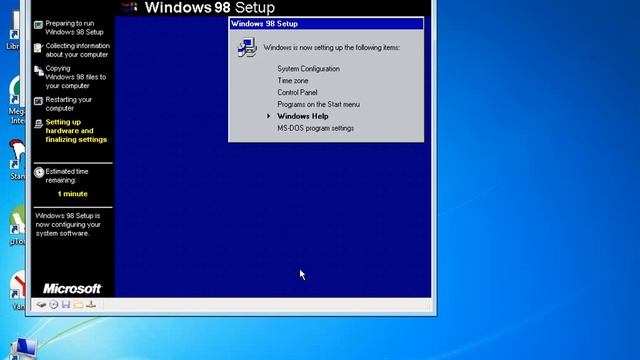Click the icon beside Preparing to run Setup

[x=38, y=25]
